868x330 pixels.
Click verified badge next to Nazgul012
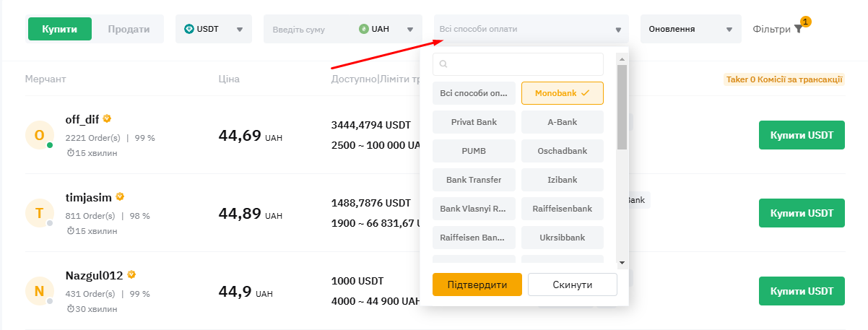(x=131, y=274)
